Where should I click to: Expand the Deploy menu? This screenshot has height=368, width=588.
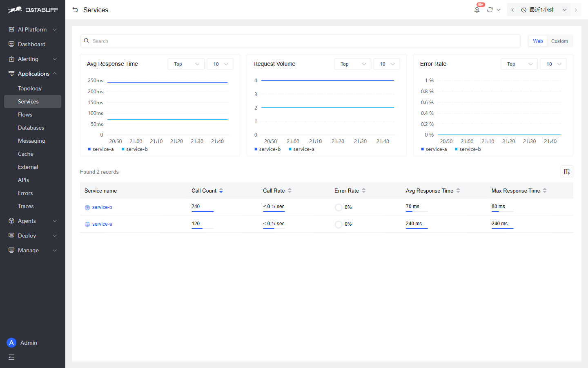(x=33, y=236)
